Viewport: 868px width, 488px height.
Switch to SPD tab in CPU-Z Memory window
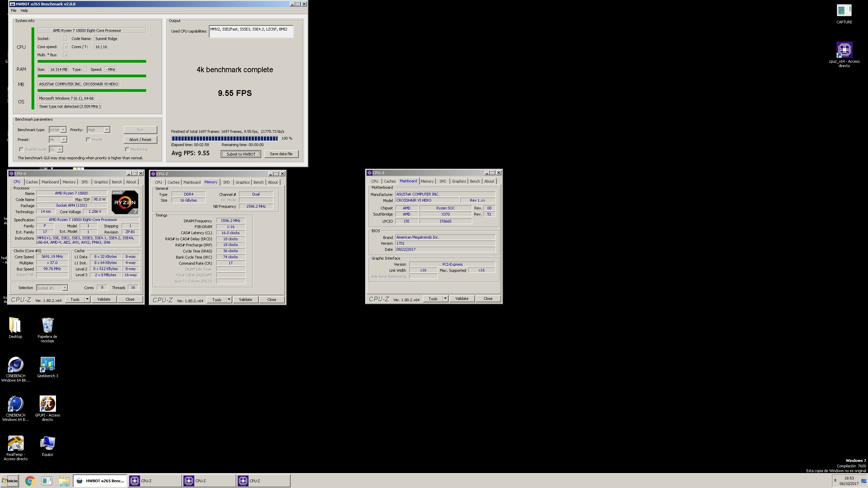226,182
